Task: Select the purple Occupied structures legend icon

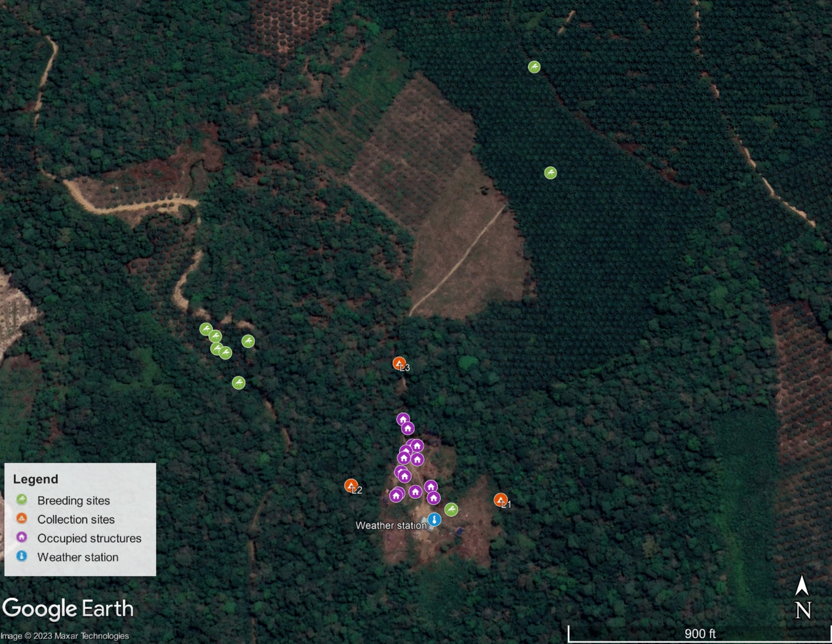Action: pos(21,537)
